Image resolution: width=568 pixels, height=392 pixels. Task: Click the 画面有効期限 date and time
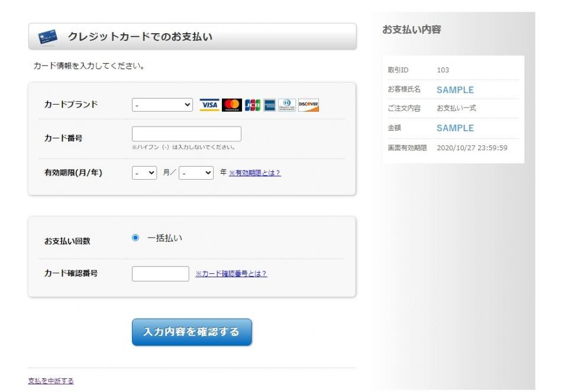point(472,148)
